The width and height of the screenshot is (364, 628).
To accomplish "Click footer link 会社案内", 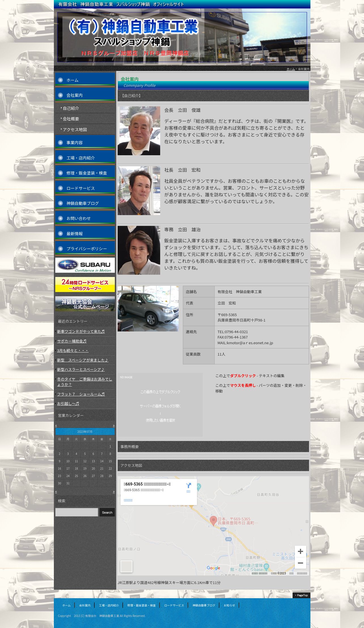I will point(84,605).
